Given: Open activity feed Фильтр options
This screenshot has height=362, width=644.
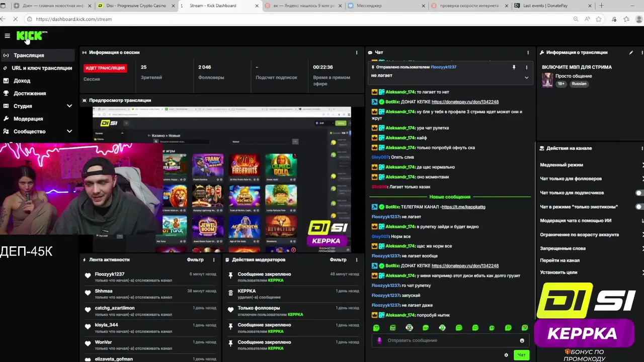Looking at the screenshot, I should 195,260.
